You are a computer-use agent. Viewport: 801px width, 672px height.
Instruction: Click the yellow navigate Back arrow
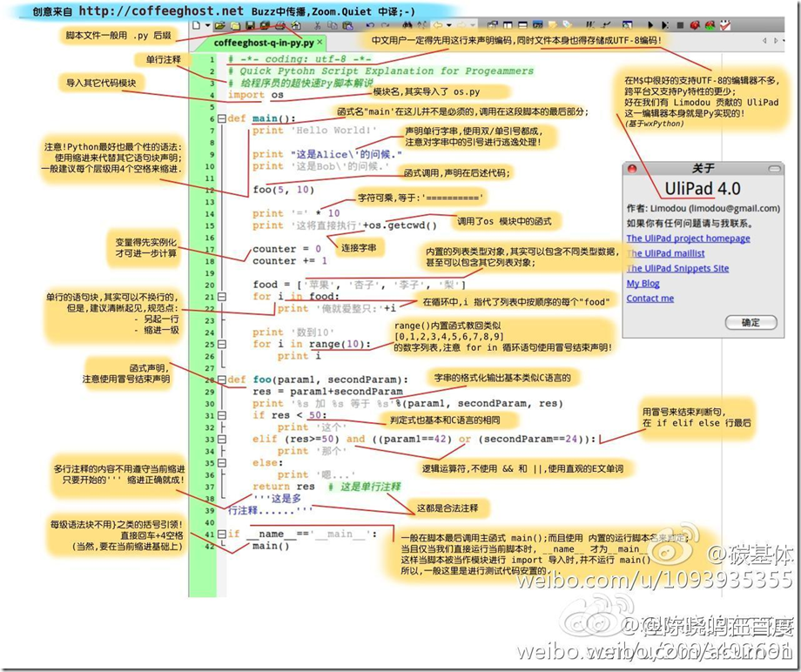coord(438,25)
